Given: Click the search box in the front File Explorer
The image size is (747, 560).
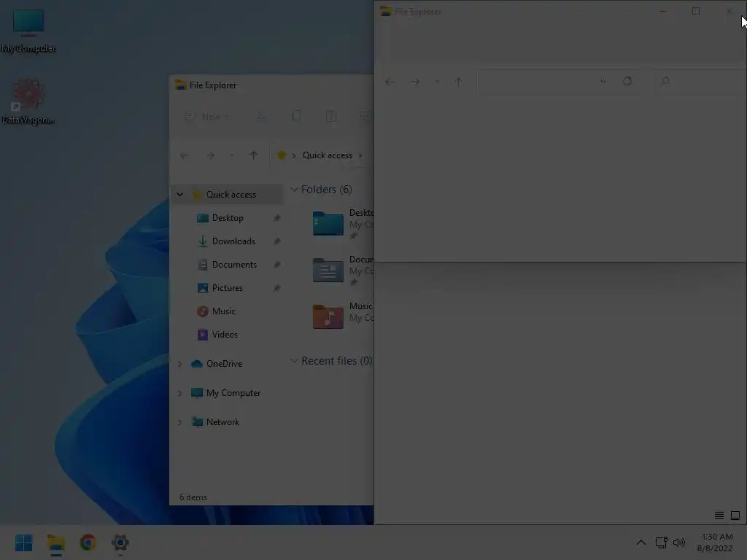Looking at the screenshot, I should [700, 82].
